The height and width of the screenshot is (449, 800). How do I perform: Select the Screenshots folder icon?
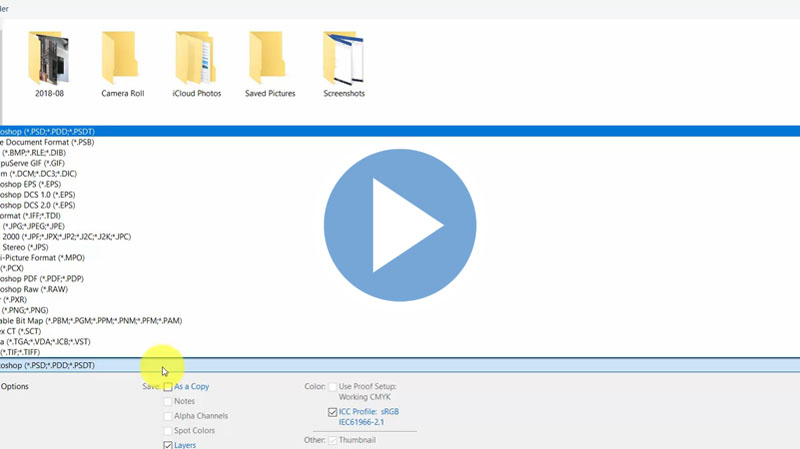coord(344,58)
